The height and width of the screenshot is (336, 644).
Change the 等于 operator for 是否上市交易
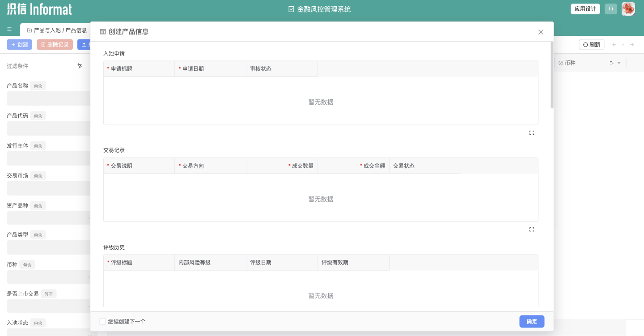pos(49,294)
